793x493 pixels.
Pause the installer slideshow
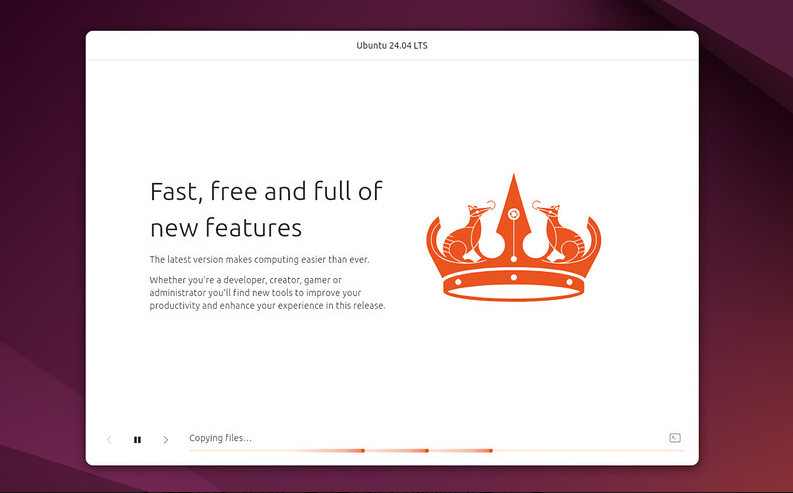137,440
